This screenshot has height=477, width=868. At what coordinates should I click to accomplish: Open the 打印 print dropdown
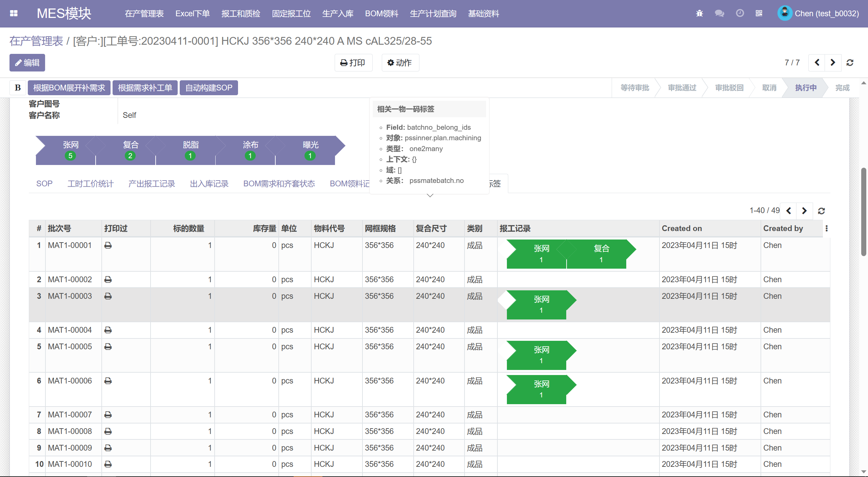353,63
